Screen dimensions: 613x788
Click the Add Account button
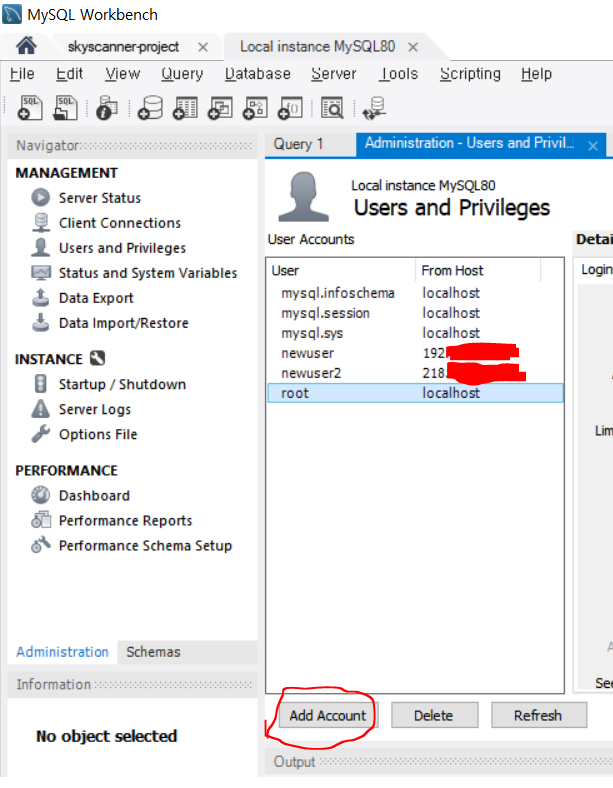[328, 715]
